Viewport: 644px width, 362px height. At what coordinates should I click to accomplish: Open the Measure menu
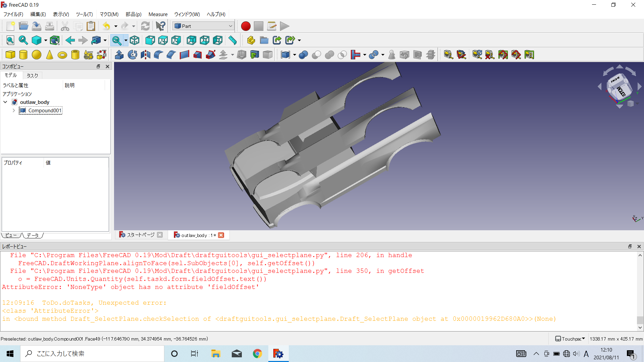158,14
